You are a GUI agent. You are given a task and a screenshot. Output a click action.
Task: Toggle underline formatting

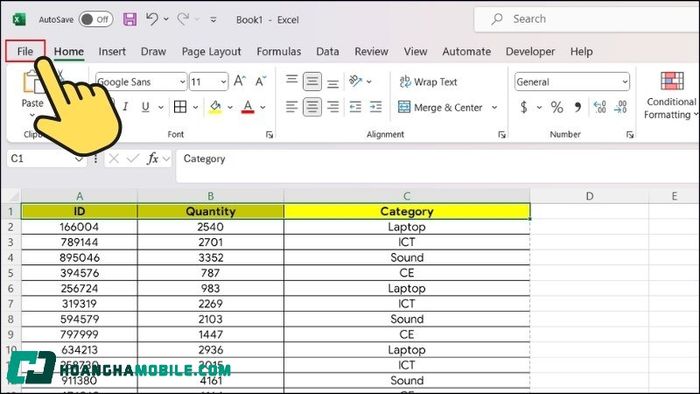[146, 107]
